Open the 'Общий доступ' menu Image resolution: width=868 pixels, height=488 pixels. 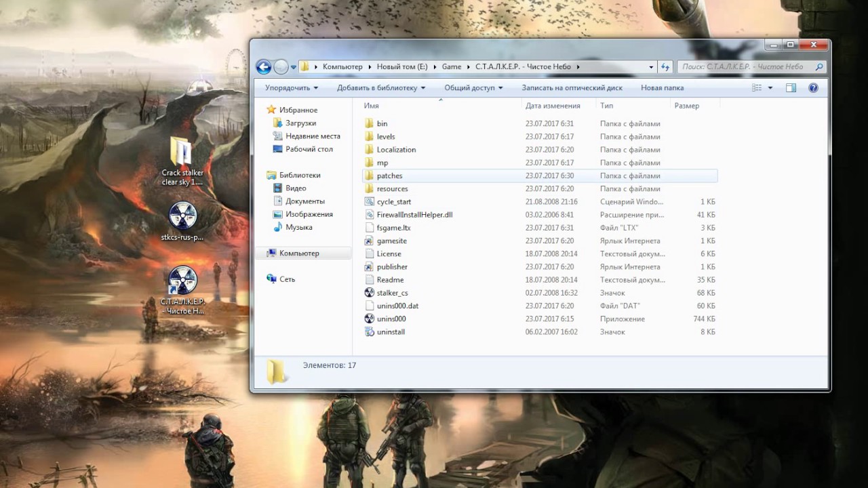(473, 88)
